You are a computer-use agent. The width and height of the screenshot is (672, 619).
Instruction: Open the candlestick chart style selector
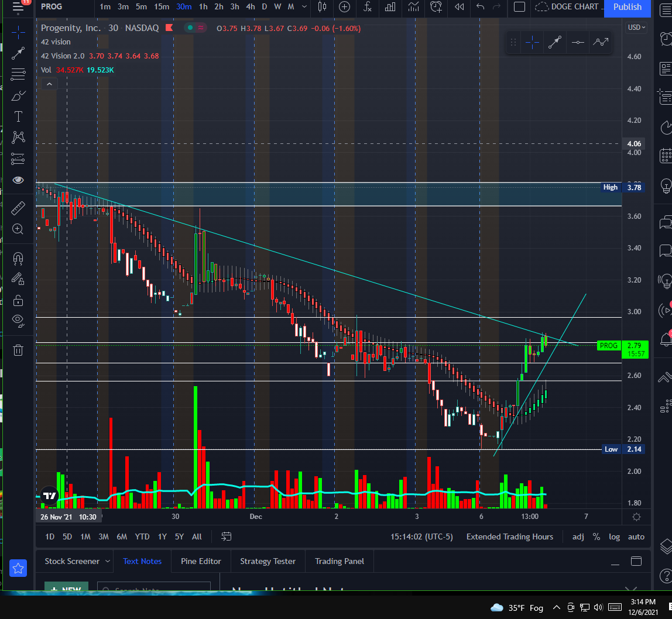323,7
